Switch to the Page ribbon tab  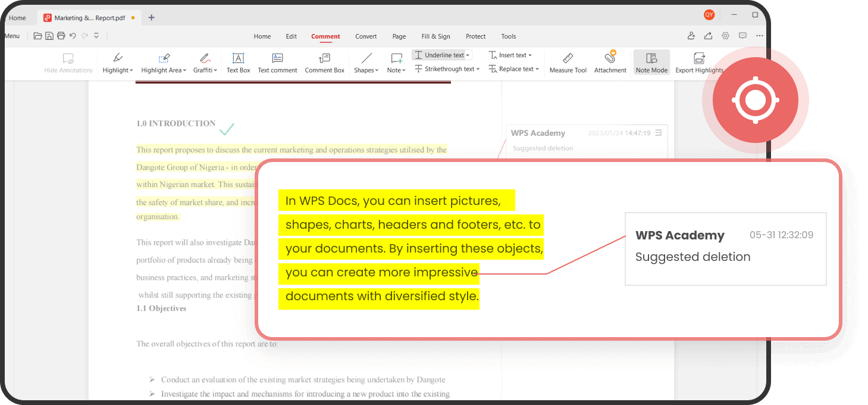point(399,36)
